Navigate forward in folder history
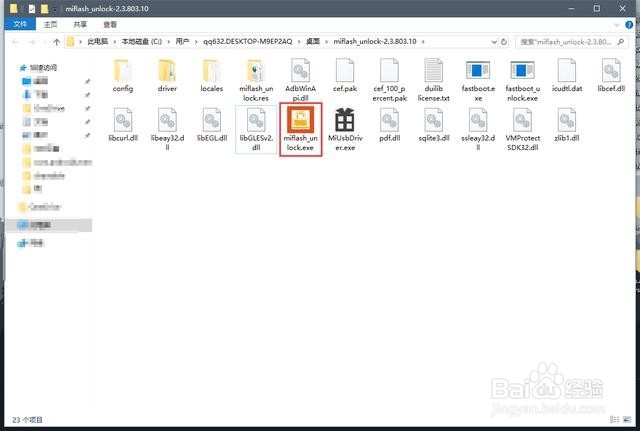Viewport: 640px width, 431px height. click(x=32, y=42)
